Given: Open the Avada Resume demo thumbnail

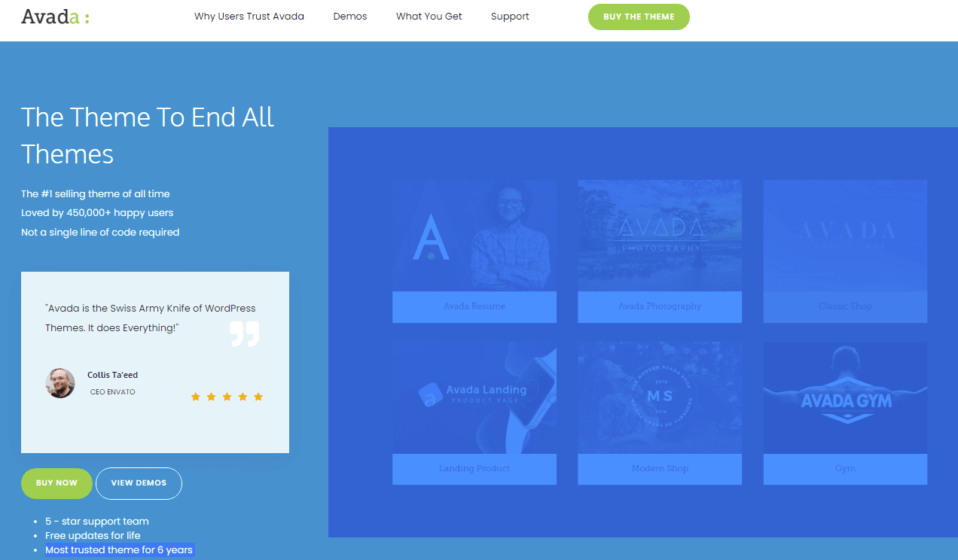Looking at the screenshot, I should pos(474,236).
